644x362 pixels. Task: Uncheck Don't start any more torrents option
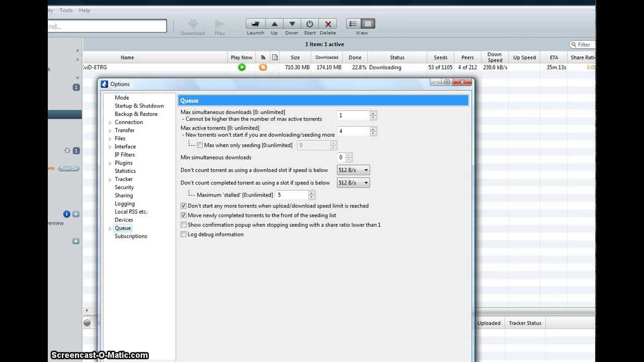point(184,206)
